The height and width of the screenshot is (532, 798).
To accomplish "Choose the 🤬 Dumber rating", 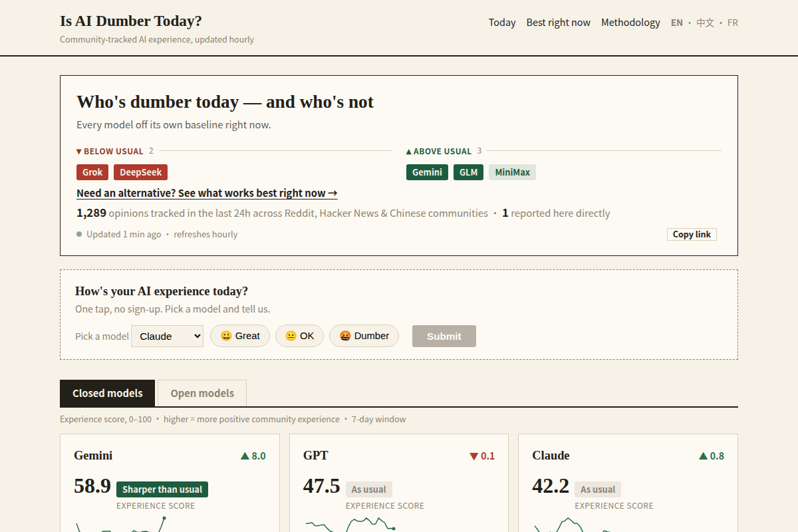I will pos(364,336).
